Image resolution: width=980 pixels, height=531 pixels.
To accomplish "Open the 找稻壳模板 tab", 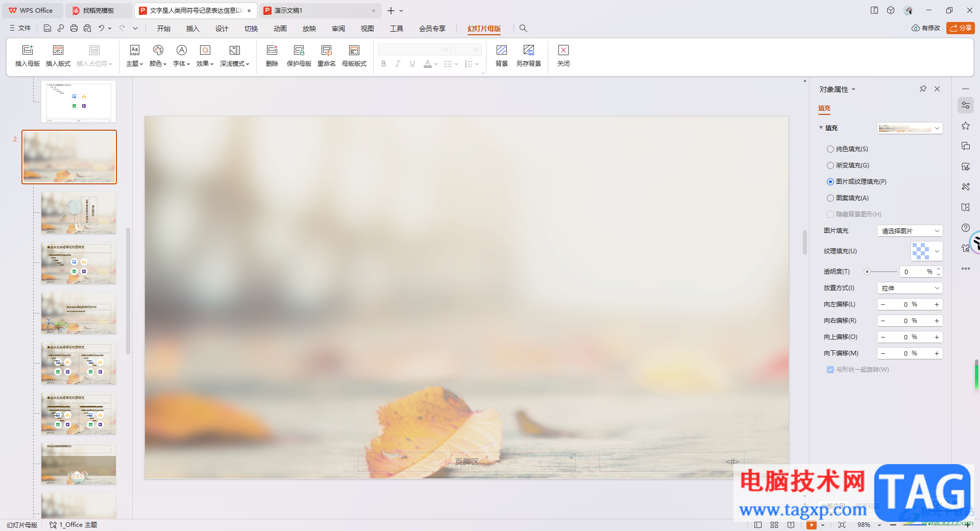I will pos(99,11).
